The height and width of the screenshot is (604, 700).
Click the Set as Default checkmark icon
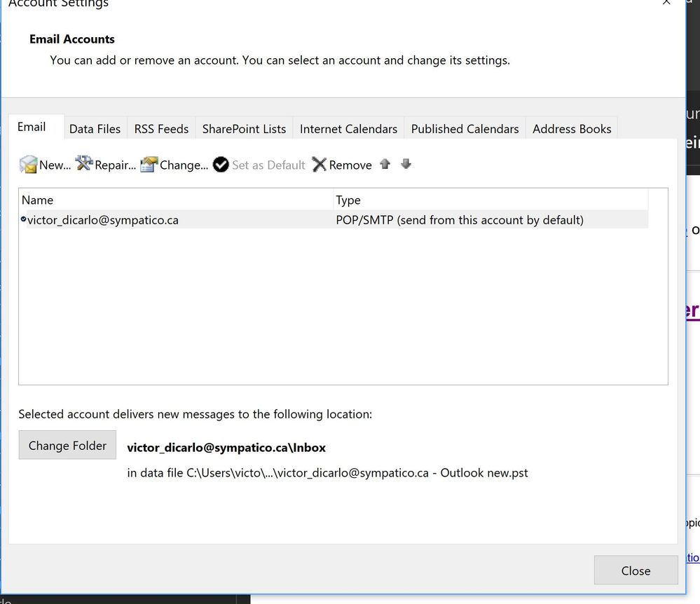point(221,165)
